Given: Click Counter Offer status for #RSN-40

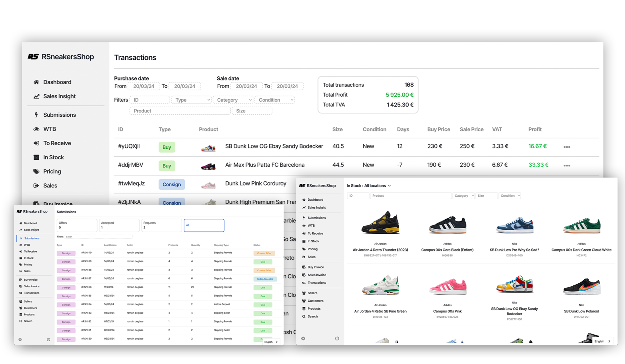Looking at the screenshot, I should point(264,253).
